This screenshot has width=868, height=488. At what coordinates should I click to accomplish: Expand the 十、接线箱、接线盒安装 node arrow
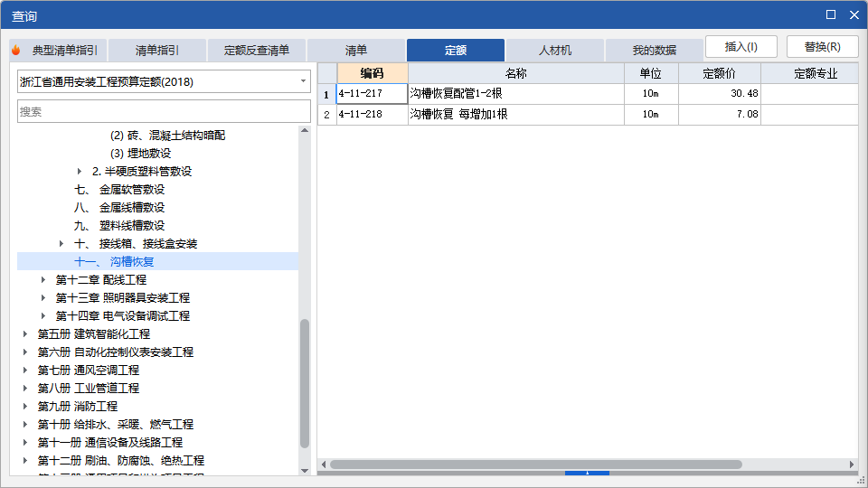tap(61, 244)
